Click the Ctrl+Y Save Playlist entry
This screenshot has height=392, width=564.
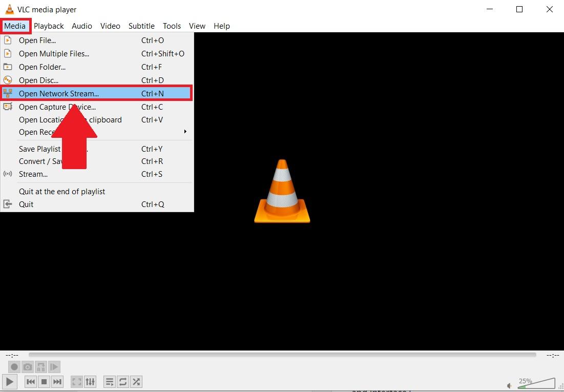(x=97, y=149)
